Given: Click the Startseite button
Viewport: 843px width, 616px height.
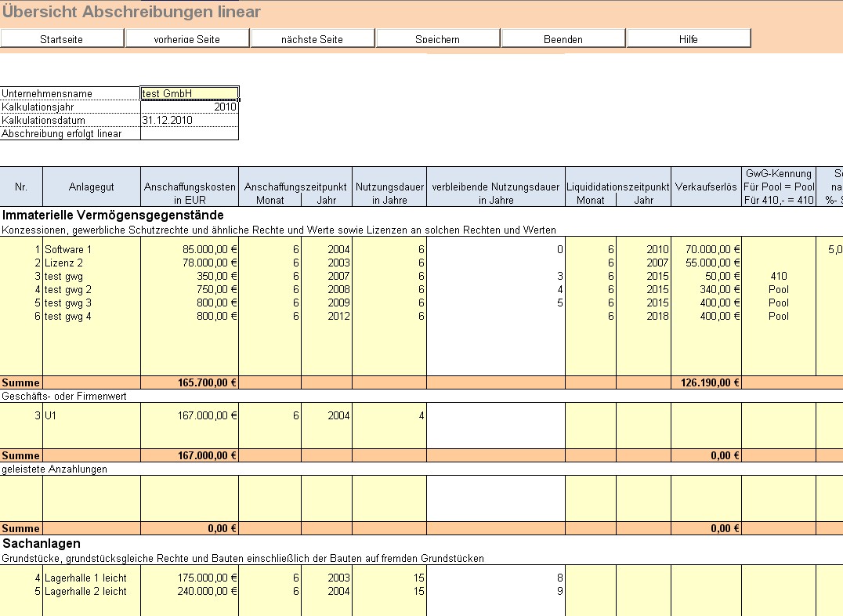Looking at the screenshot, I should (62, 38).
